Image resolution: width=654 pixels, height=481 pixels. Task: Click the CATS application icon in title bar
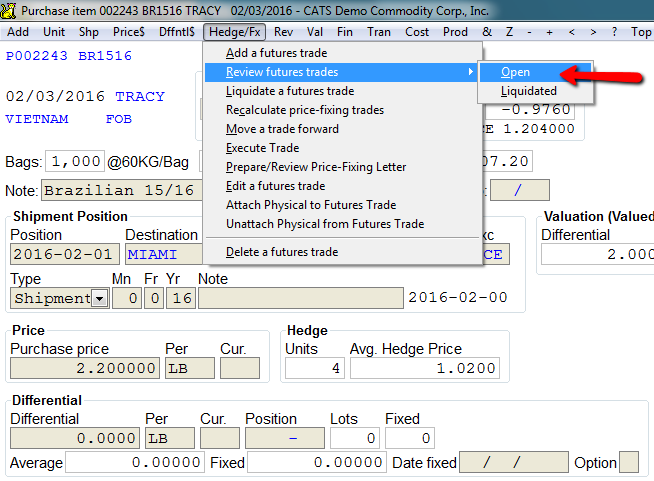8,10
